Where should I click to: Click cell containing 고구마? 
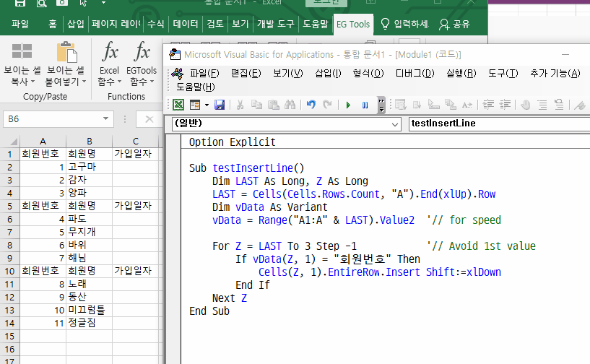click(x=89, y=167)
